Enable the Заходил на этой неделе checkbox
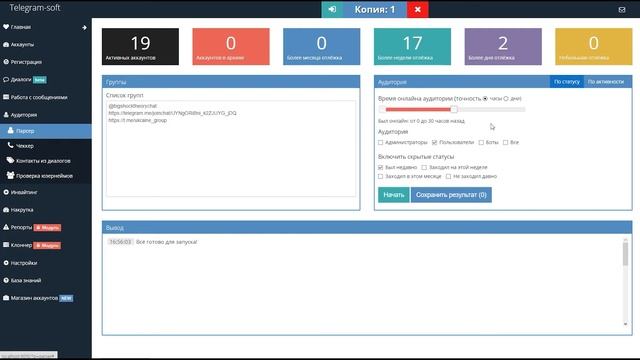Screen dimensions: 640x360 click(424, 167)
